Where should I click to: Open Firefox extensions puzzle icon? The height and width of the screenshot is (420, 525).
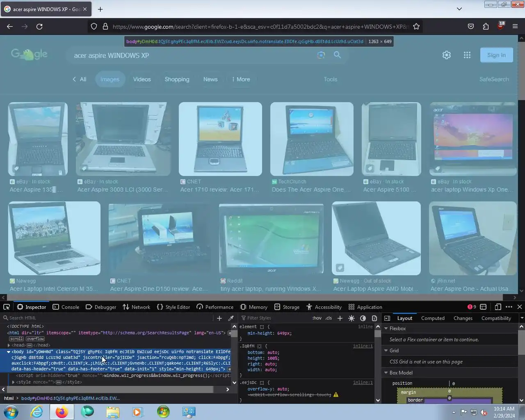click(x=486, y=26)
